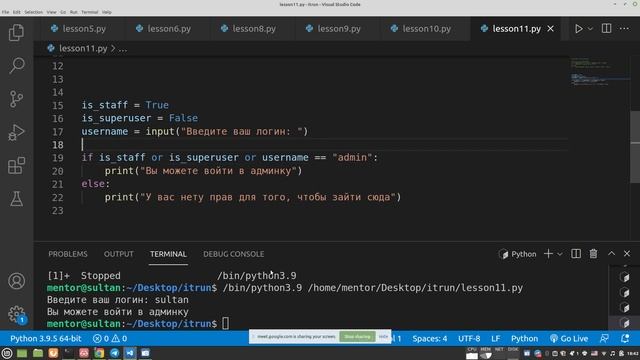This screenshot has height=360, width=640.
Task: Select language mode Python in status bar
Action: 524,338
